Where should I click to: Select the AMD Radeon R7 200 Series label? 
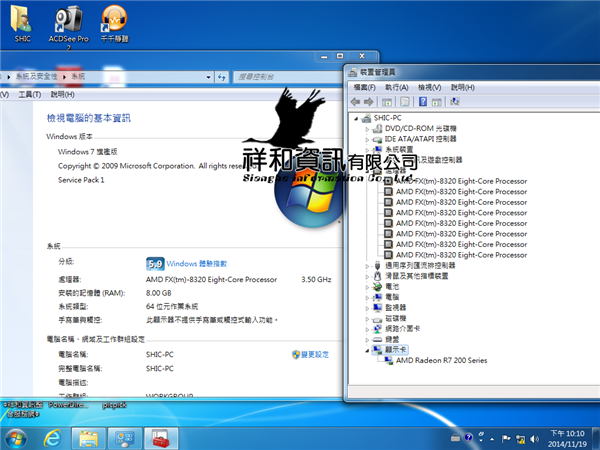click(441, 360)
